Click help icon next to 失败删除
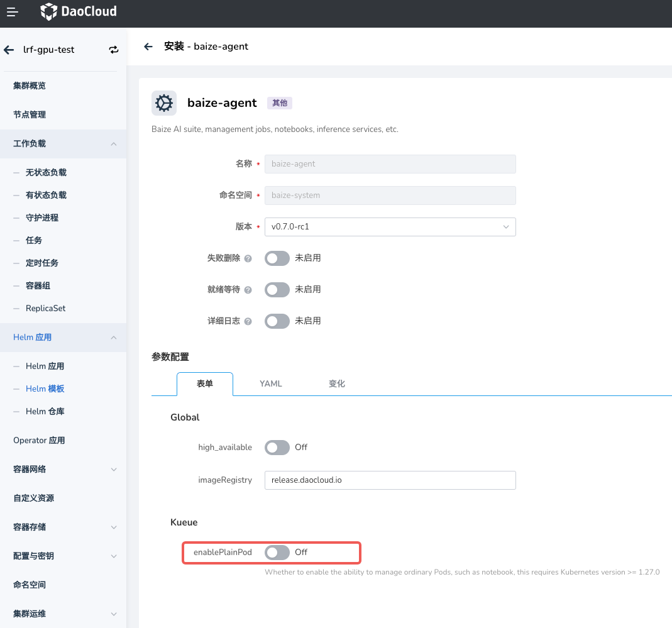Image resolution: width=672 pixels, height=628 pixels. (248, 258)
